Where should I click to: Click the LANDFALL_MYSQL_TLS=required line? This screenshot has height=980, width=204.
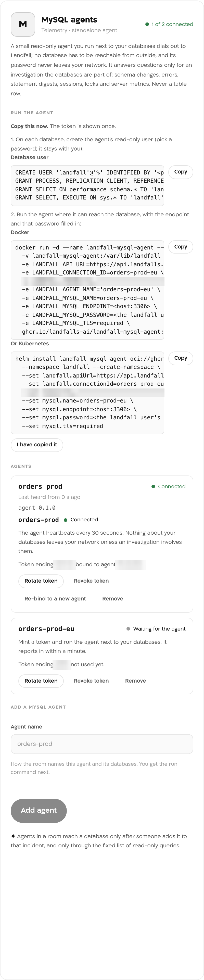click(76, 323)
